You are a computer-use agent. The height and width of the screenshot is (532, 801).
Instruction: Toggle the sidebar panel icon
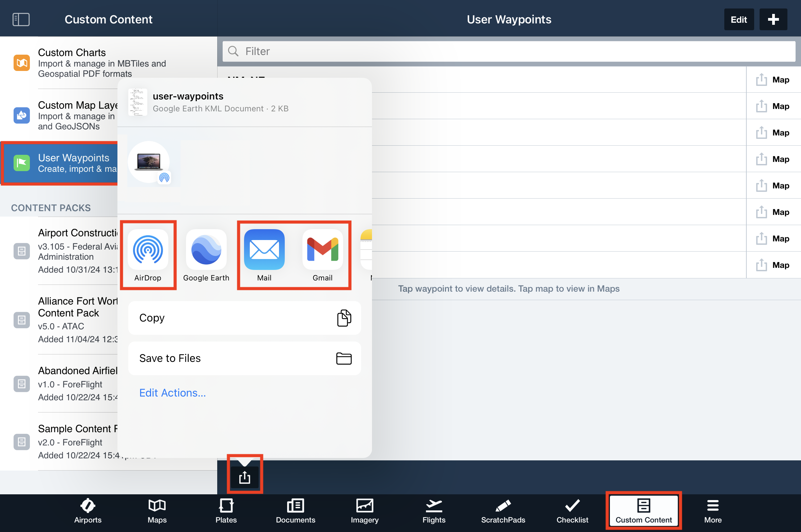(21, 19)
